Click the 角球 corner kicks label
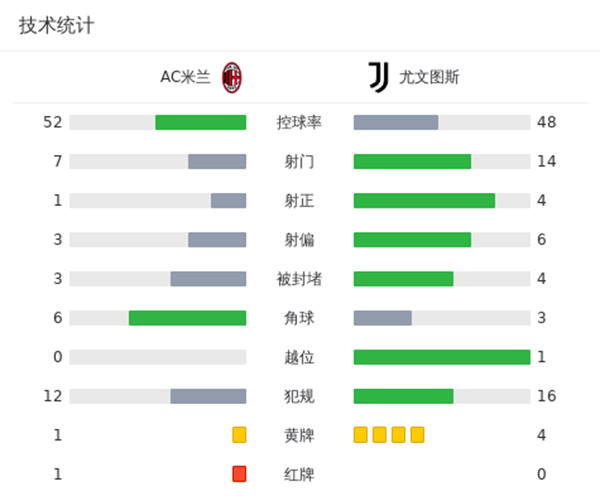600x496 pixels. click(299, 318)
